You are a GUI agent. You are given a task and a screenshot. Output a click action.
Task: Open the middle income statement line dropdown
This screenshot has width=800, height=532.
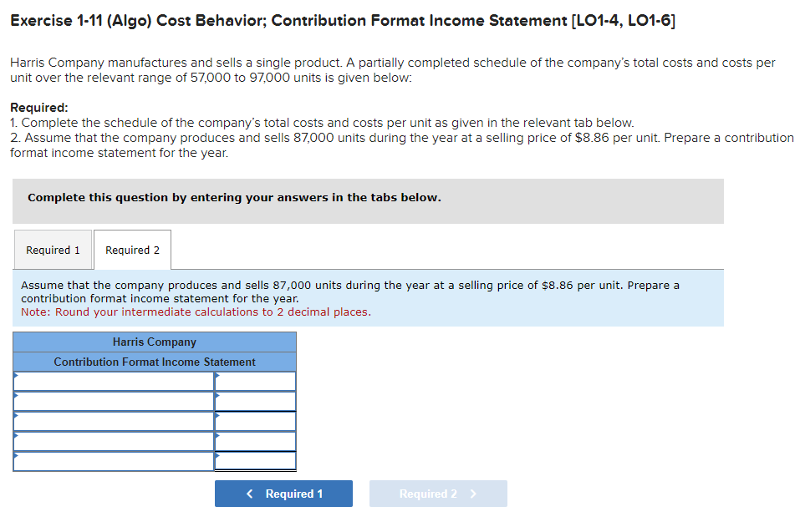113,420
